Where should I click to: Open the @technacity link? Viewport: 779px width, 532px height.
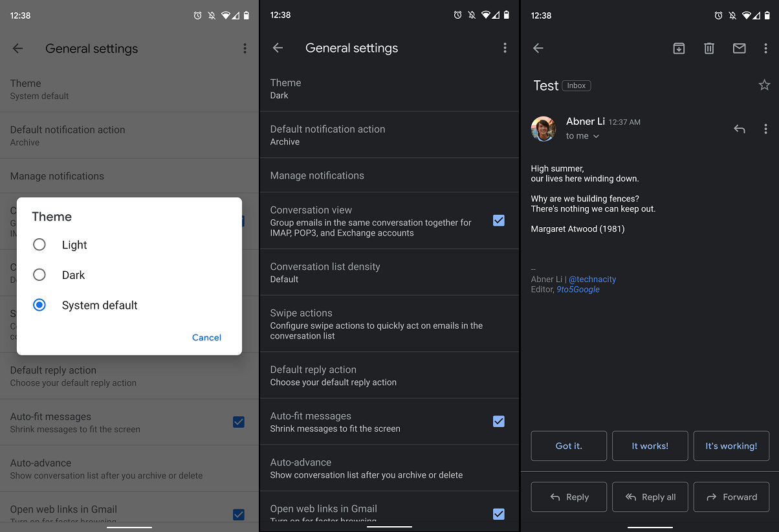pos(592,280)
